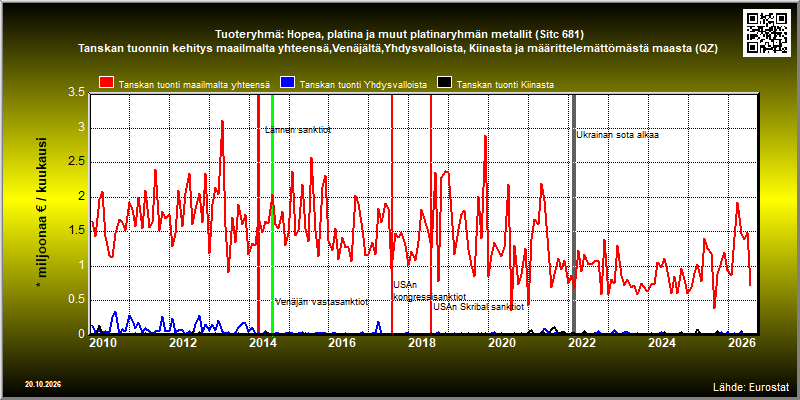Screen dimensions: 800x400
Task: Click the x-axis year label 2026
Action: coord(742,342)
